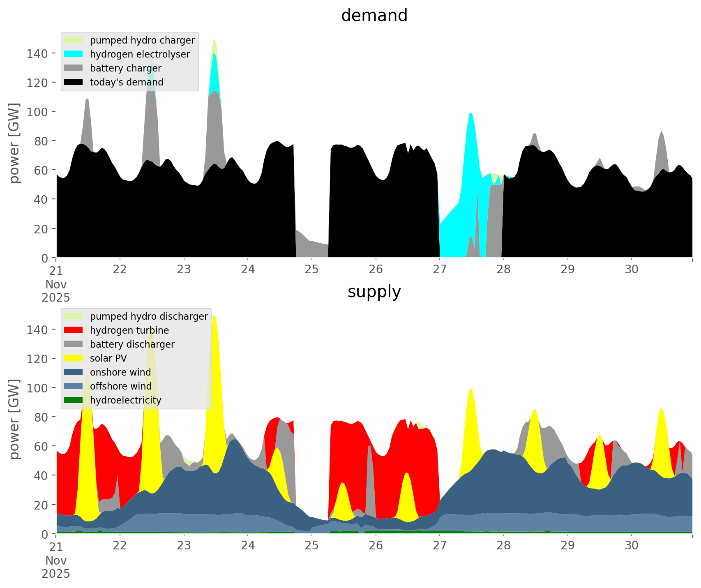Select the 30 date tick on demand chart
The image size is (701, 588).
[x=632, y=270]
